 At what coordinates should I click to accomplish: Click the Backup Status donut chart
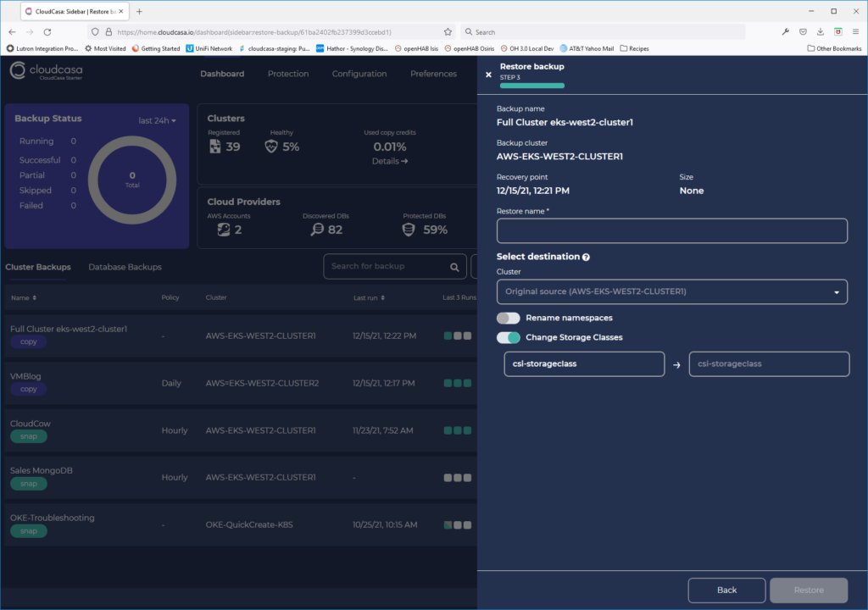132,180
